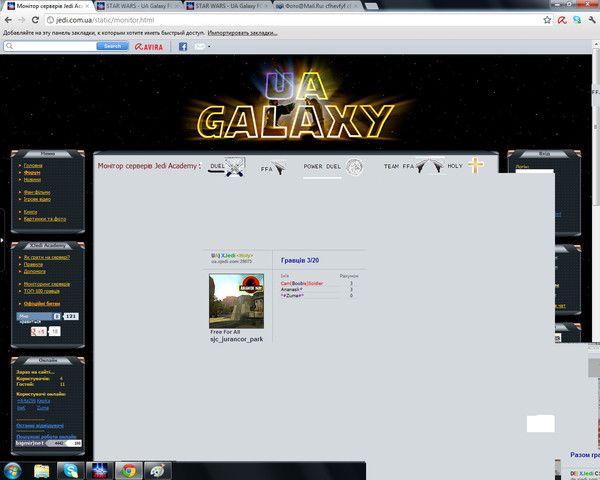
Task: Click the Google +1 button
Action: 39,331
